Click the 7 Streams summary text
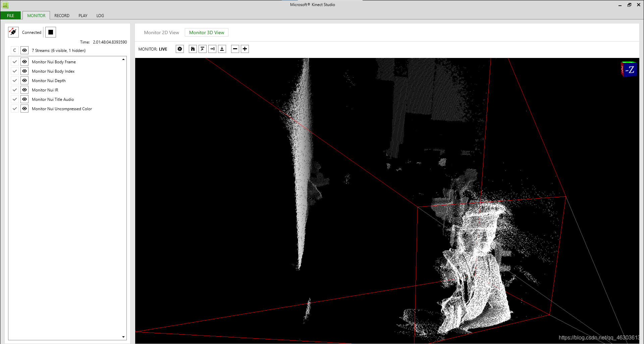This screenshot has height=344, width=644. [x=59, y=51]
